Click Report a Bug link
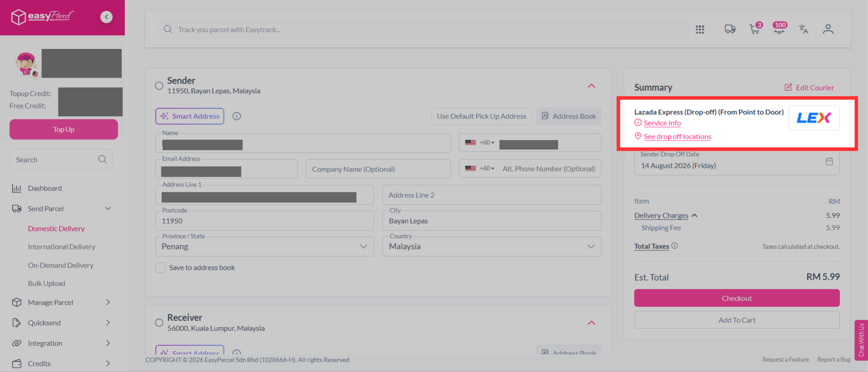Viewport: 868px width, 372px height. point(834,360)
